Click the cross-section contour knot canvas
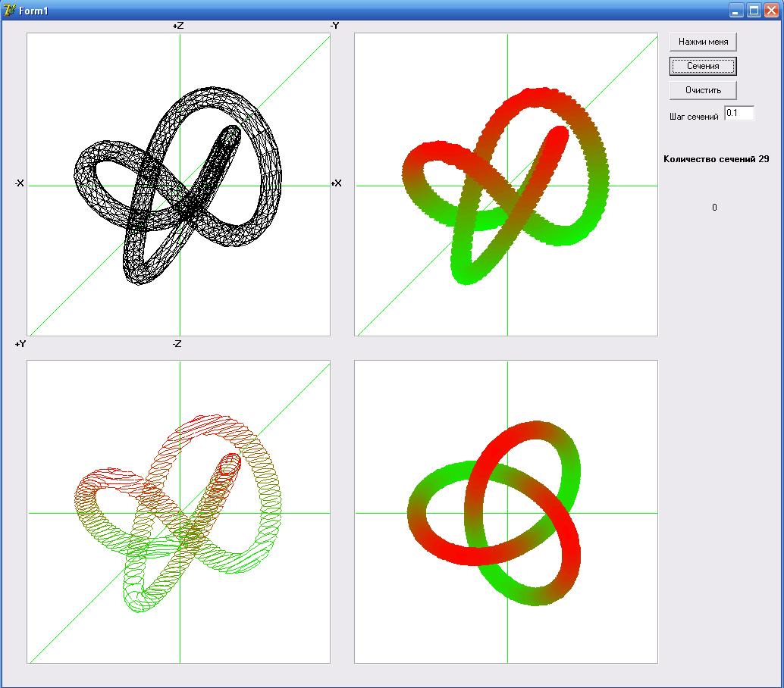This screenshot has width=784, height=688. pos(179,511)
